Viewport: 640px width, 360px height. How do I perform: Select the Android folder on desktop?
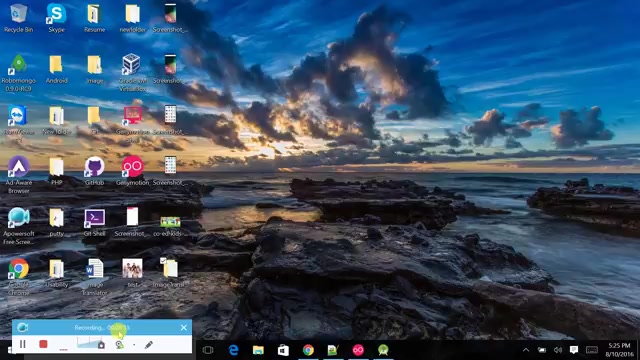pyautogui.click(x=56, y=69)
